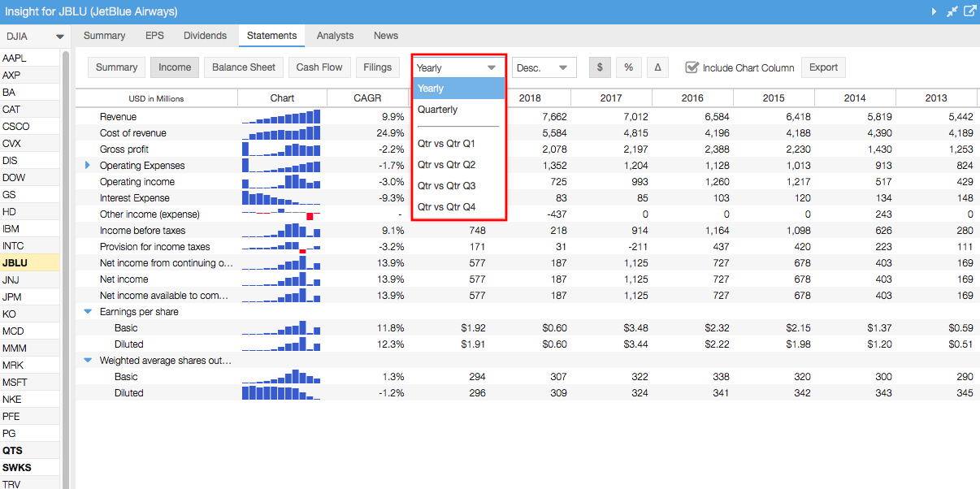
Task: Toggle the delta change display mode
Action: [657, 67]
